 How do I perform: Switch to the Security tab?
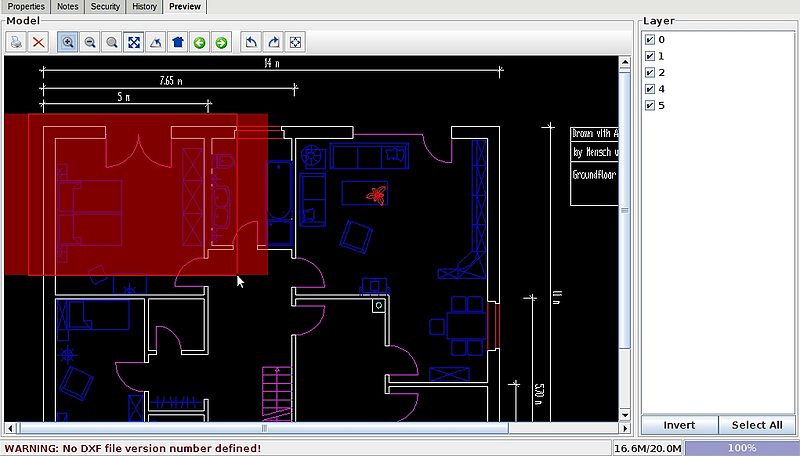pyautogui.click(x=105, y=7)
